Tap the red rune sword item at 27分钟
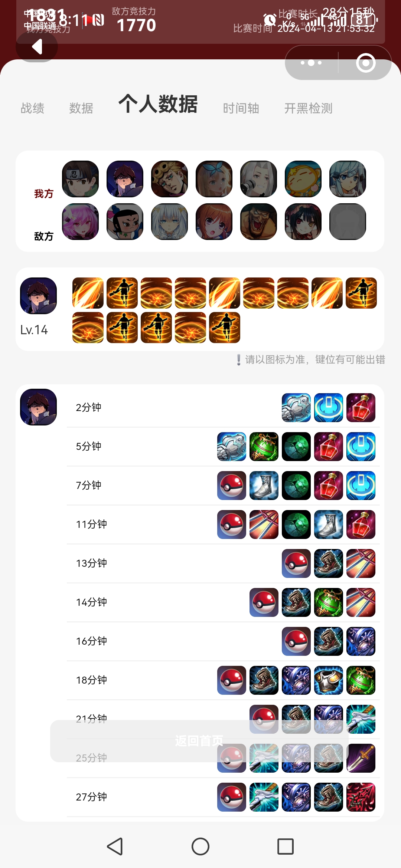Screen dimensions: 401x868 [x=361, y=797]
